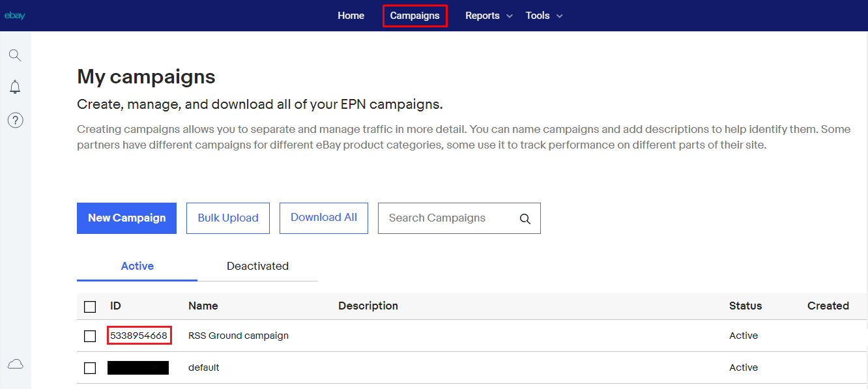Open the Campaigns menu item
This screenshot has width=868, height=389.
(x=414, y=16)
